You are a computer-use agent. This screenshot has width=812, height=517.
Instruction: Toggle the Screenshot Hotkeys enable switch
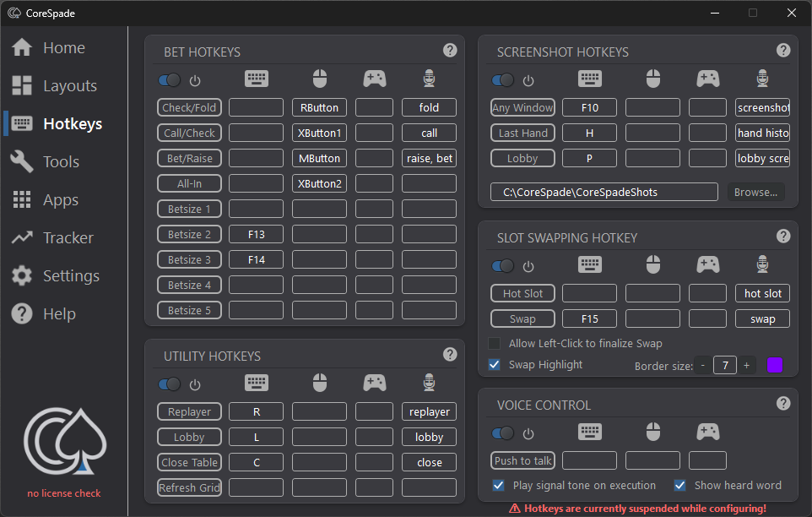[503, 79]
